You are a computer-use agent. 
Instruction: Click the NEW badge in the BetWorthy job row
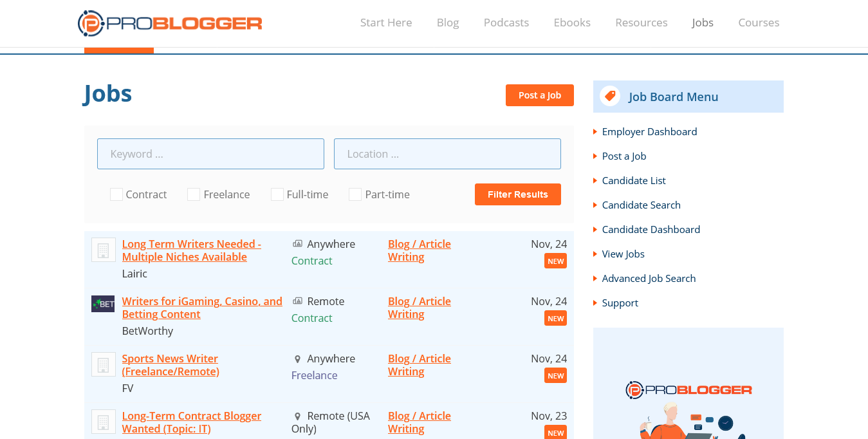point(555,319)
